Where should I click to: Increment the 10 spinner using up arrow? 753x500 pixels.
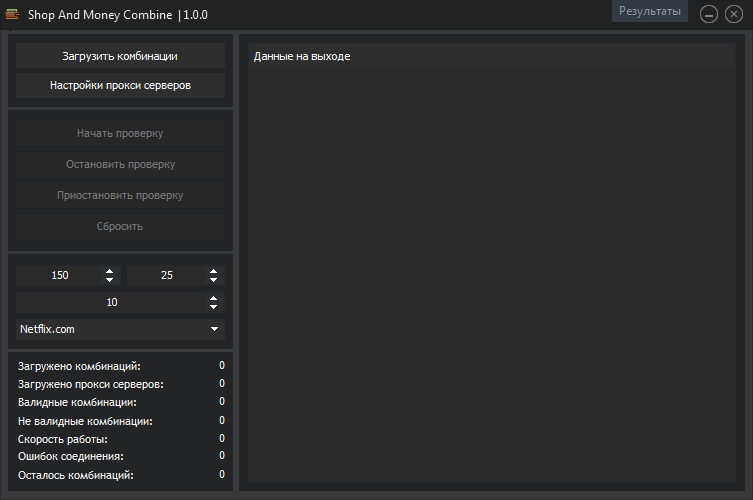(x=214, y=298)
